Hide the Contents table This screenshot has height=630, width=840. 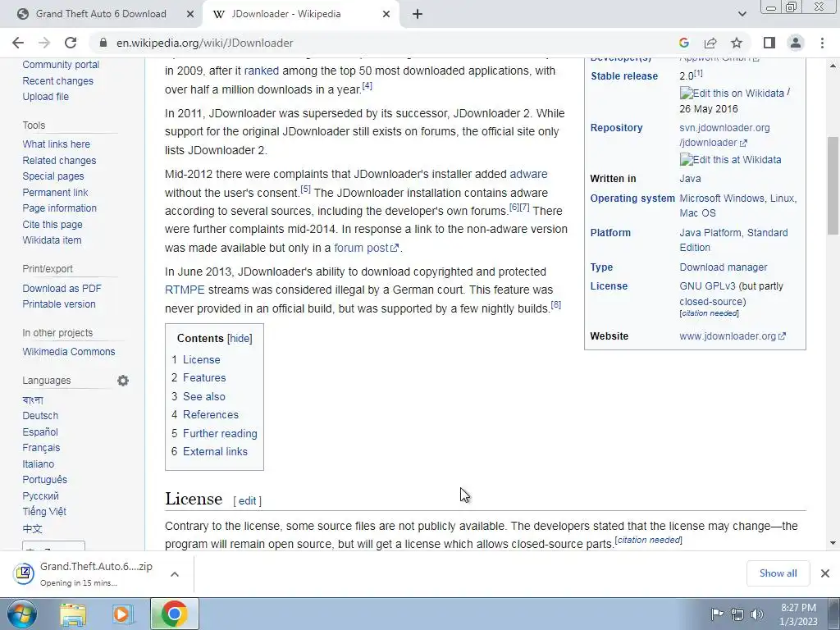click(x=240, y=339)
